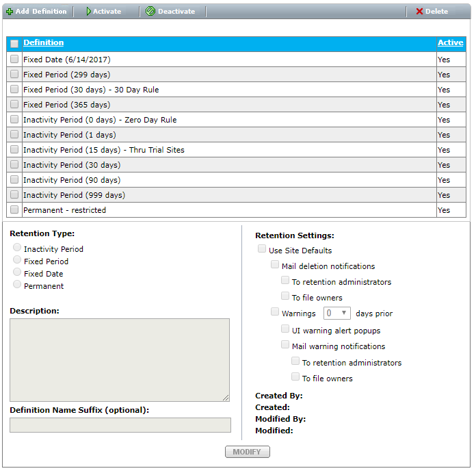Open the Warnings days prior dropdown
The height and width of the screenshot is (473, 476).
pos(336,313)
